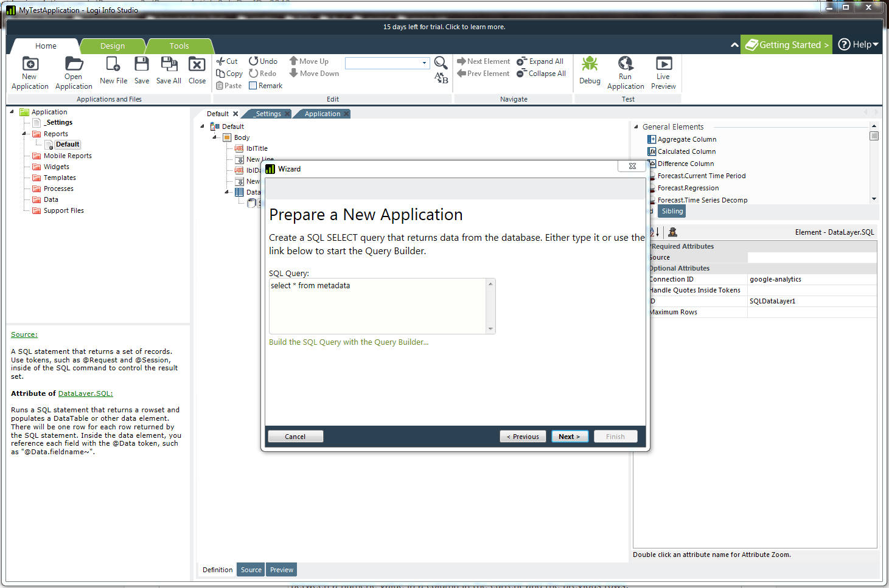The height and width of the screenshot is (588, 889).
Task: Toggle the Remark checkbox
Action: click(253, 86)
